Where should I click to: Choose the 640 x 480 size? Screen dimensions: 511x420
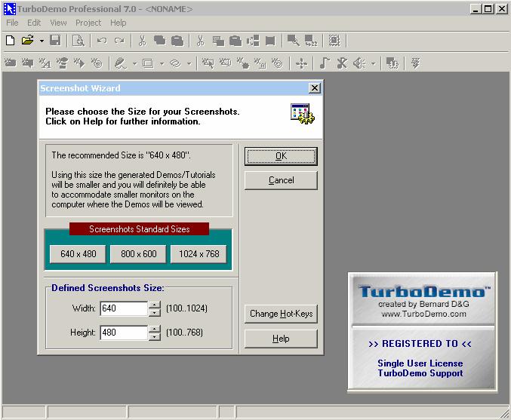[78, 254]
